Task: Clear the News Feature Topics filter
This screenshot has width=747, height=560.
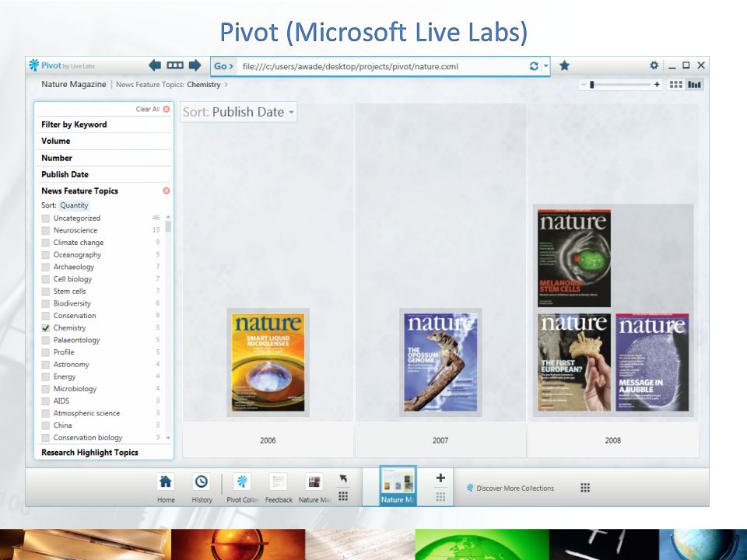Action: (x=167, y=191)
